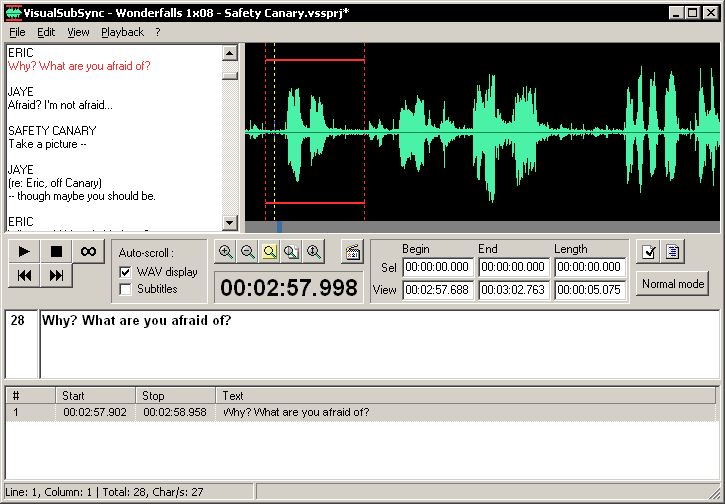Viewport: 725px width, 504px height.
Task: Click the Normal mode button
Action: (x=673, y=284)
